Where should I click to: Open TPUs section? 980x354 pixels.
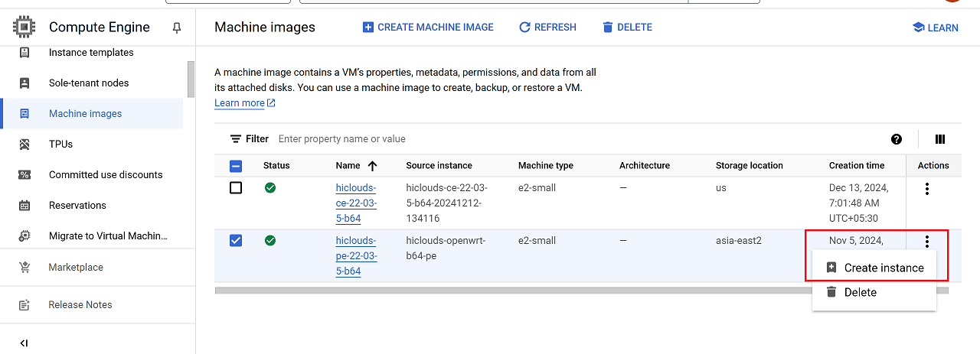(x=60, y=145)
